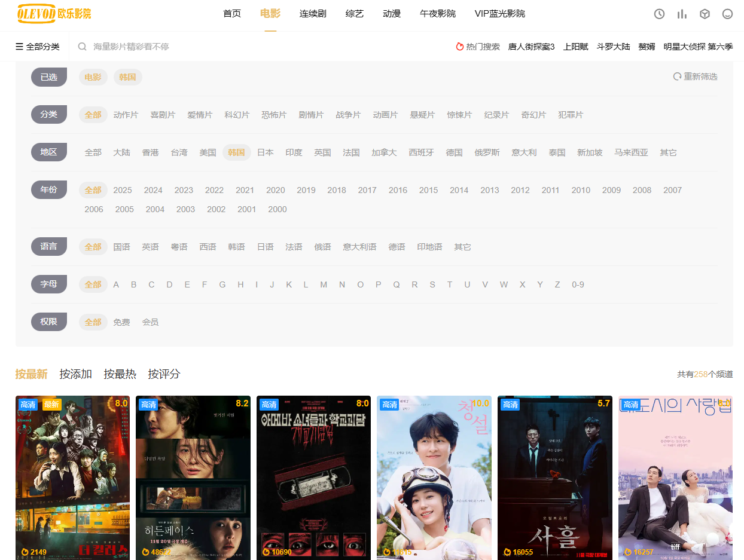Click the 重新筛选 reset filter icon
The width and height of the screenshot is (744, 560).
[677, 76]
